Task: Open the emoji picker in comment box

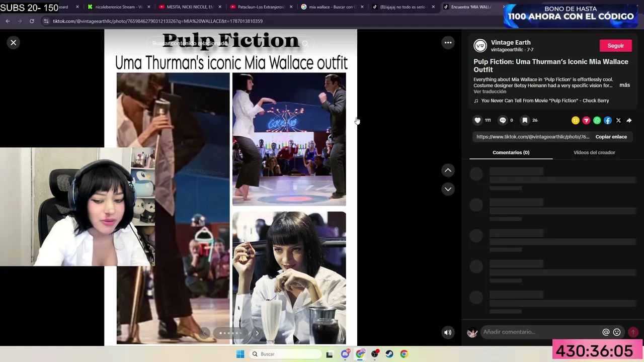Action: coord(617,332)
